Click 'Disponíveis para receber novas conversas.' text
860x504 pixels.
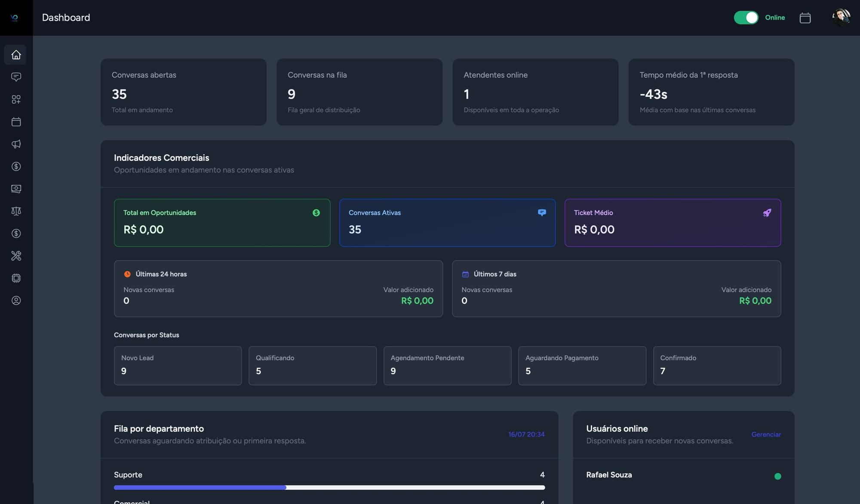pyautogui.click(x=659, y=441)
